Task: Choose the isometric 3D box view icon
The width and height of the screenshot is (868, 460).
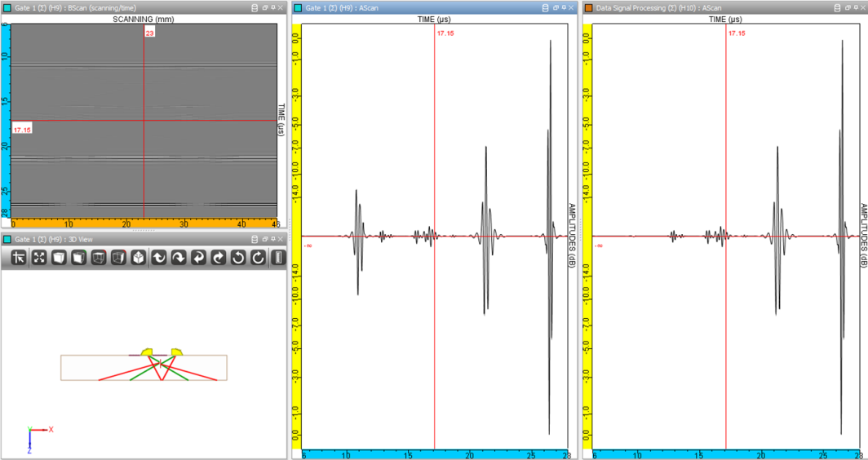Action: 139,258
